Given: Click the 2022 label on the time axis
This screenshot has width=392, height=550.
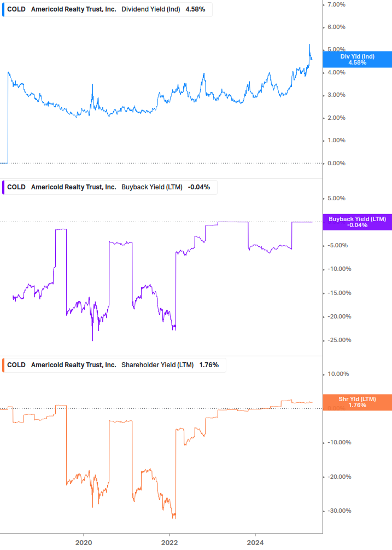Looking at the screenshot, I should (169, 543).
